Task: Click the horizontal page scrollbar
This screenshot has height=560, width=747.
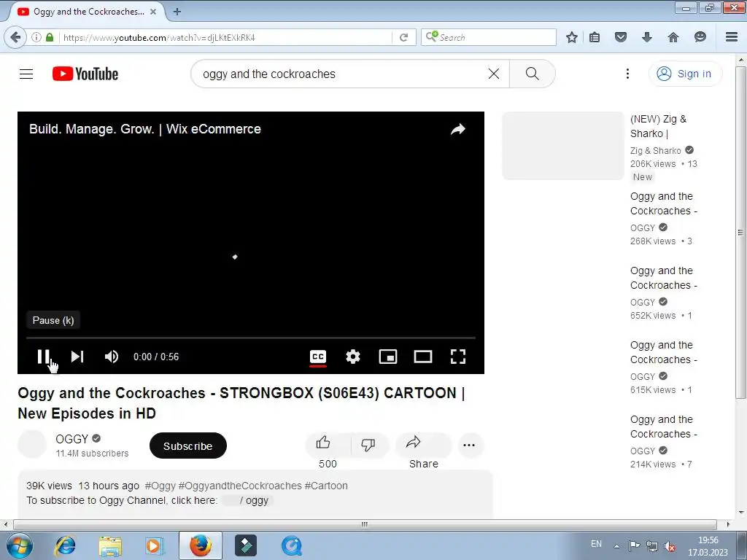Action: pos(365,524)
